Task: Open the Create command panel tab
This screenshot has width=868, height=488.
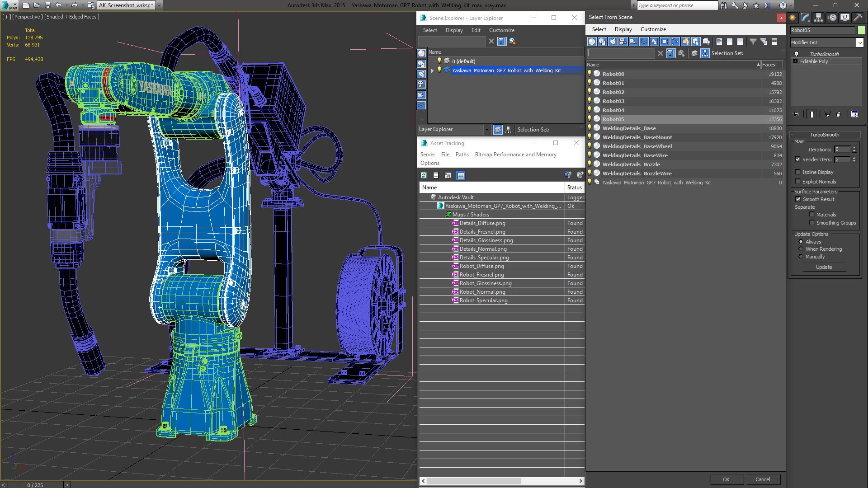Action: tap(793, 18)
